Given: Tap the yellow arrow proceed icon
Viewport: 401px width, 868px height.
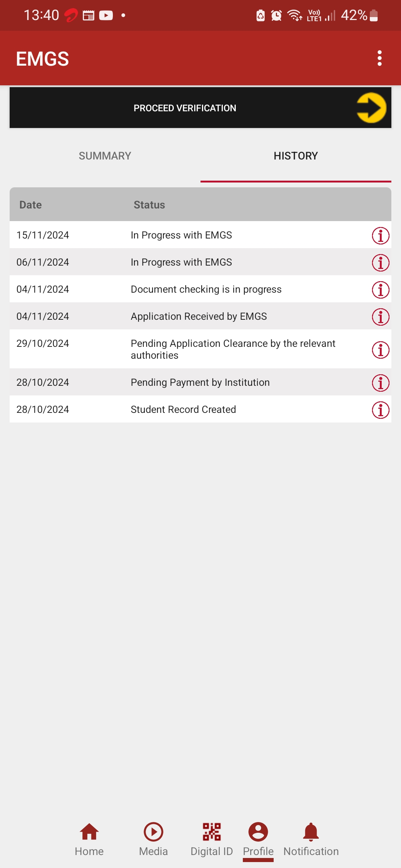Looking at the screenshot, I should 371,108.
